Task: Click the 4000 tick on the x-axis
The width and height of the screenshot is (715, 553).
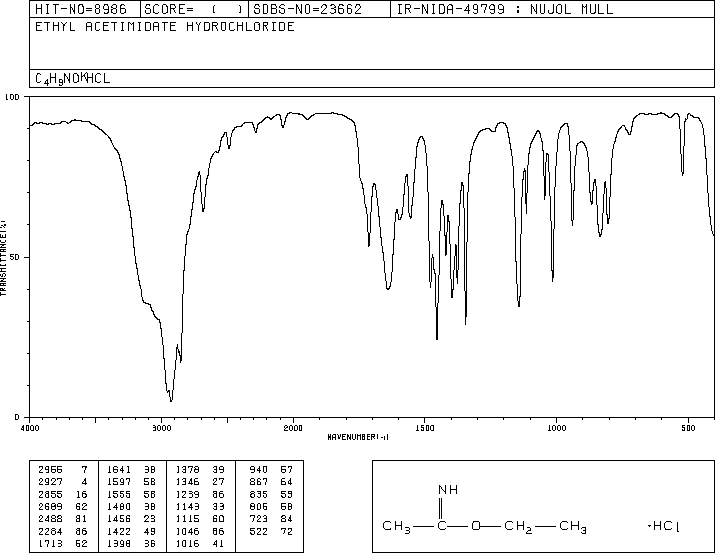Action: coord(30,427)
